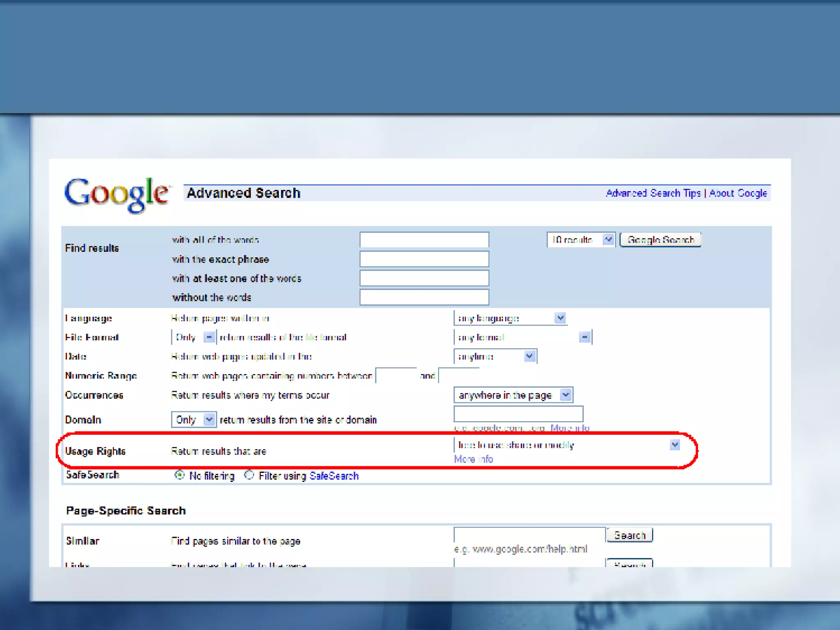
Task: Click the SafeSearch link
Action: click(334, 476)
